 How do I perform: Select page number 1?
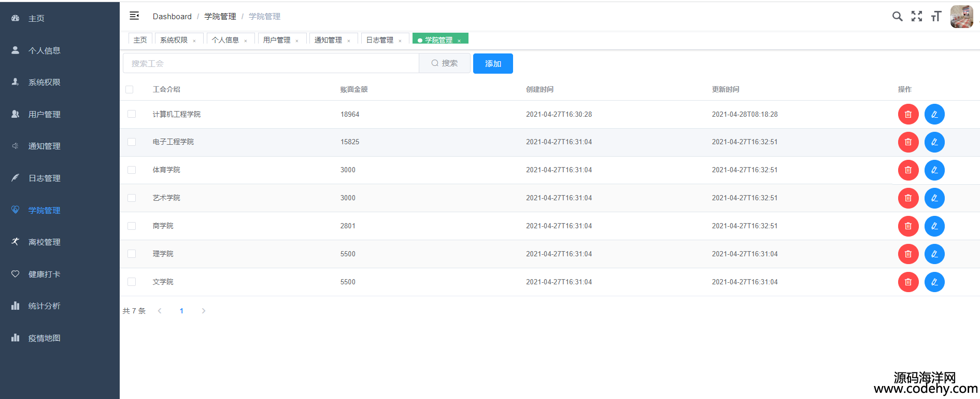click(181, 311)
